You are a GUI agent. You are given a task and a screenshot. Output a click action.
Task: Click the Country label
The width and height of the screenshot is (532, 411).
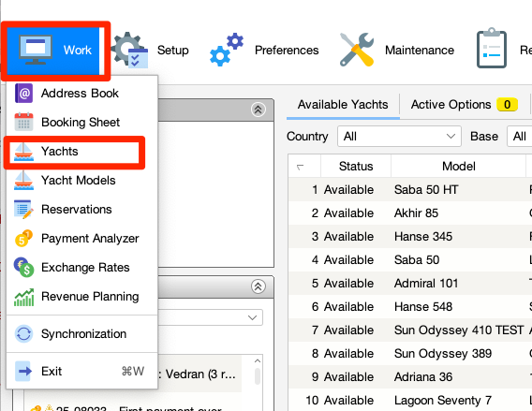click(307, 137)
